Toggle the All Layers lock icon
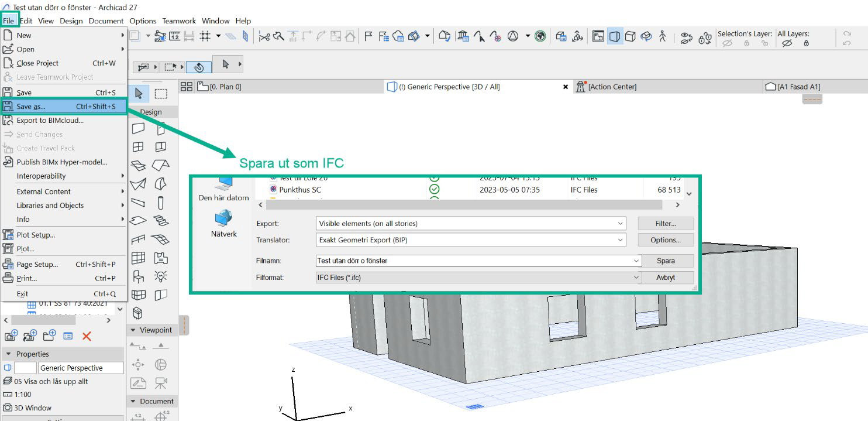Screen dimensions: 868x421 click(x=806, y=43)
